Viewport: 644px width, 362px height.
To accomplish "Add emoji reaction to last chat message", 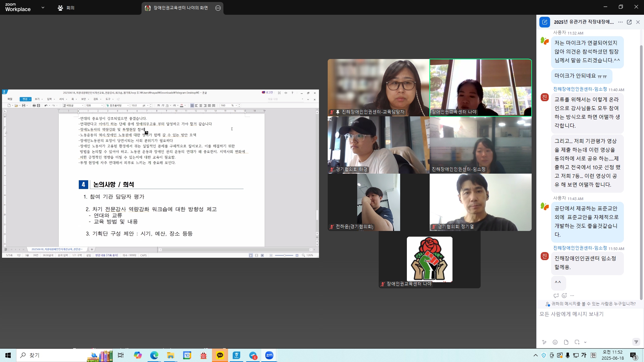I will 564,296.
